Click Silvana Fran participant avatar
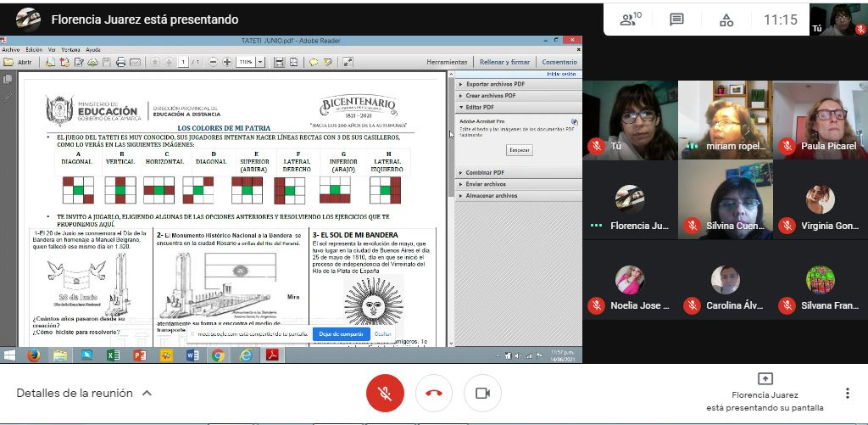This screenshot has height=425, width=868. point(821,279)
